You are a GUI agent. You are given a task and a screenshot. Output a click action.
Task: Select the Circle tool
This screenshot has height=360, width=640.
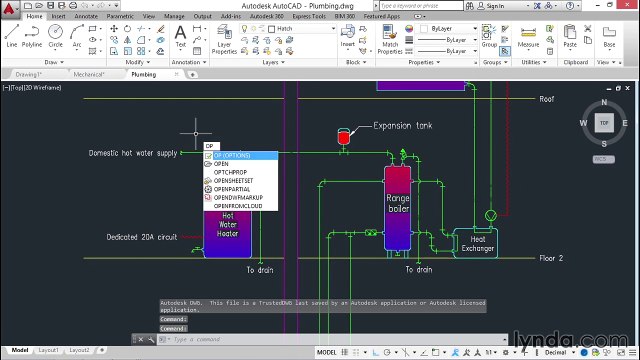click(55, 36)
